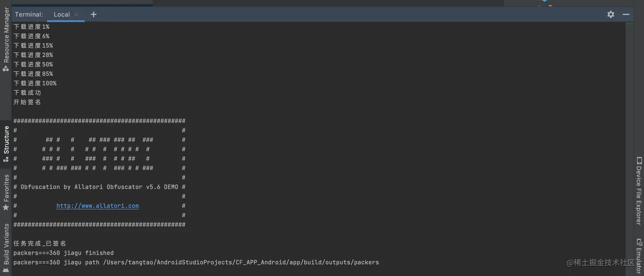Click the '下载进度100%' output line
Image resolution: width=644 pixels, height=276 pixels.
click(35, 83)
